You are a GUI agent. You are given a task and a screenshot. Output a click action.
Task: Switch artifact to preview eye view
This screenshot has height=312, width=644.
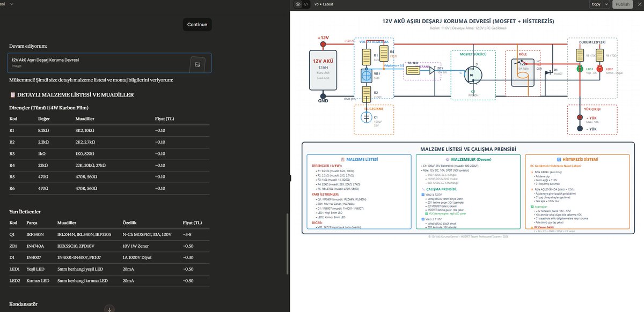[298, 4]
